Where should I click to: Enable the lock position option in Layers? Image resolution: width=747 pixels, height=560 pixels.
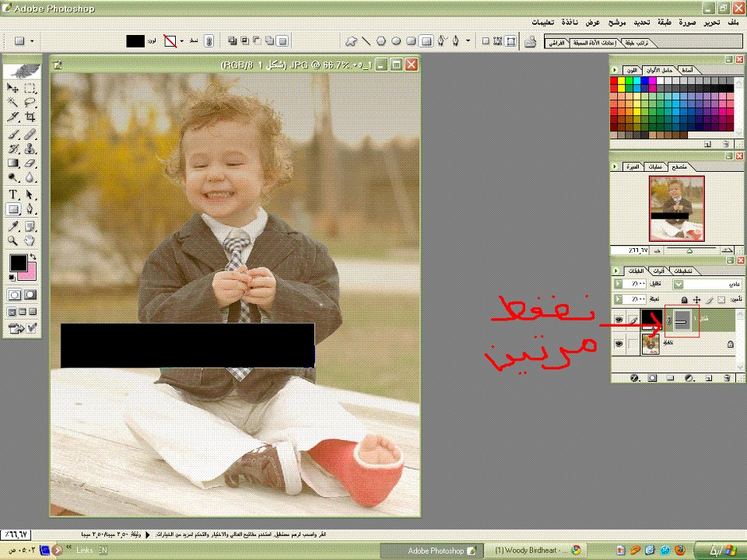coord(697,299)
